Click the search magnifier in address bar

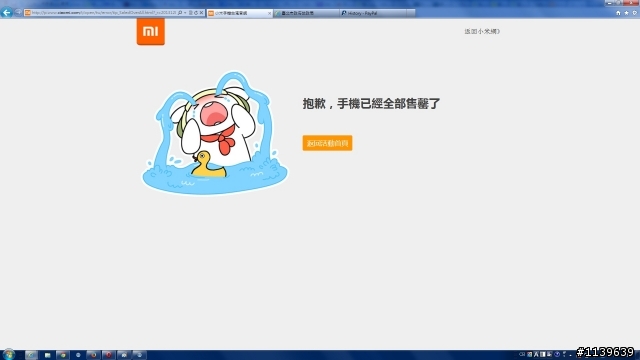point(180,13)
